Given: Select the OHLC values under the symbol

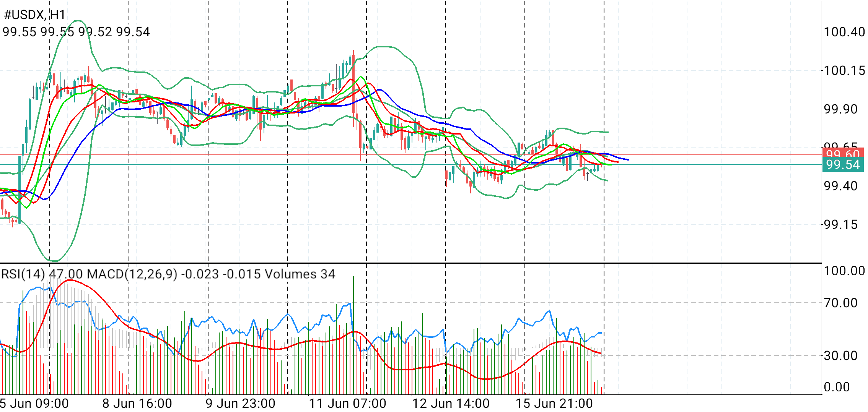Looking at the screenshot, I should 76,32.
